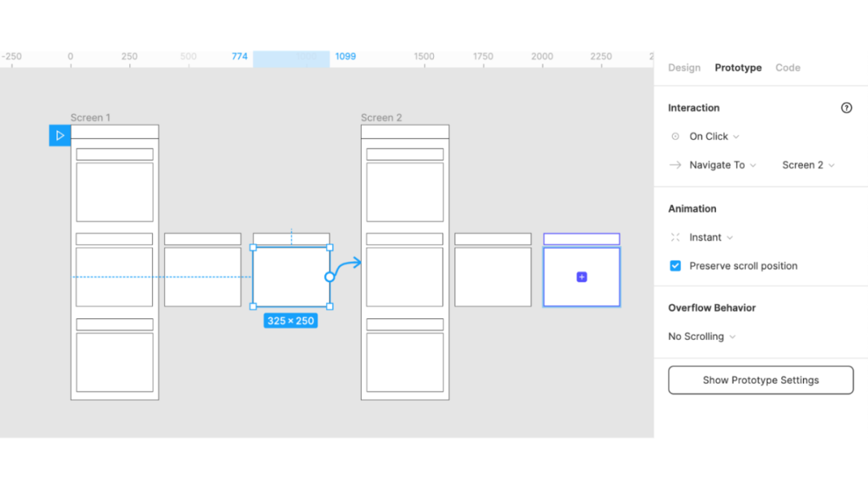The width and height of the screenshot is (868, 488).
Task: Select the Screen 1 frame label
Action: (90, 117)
